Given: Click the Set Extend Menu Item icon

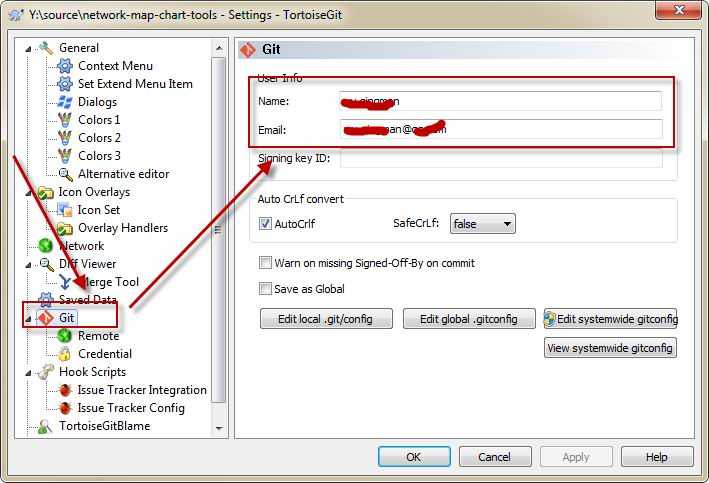Looking at the screenshot, I should 65,84.
